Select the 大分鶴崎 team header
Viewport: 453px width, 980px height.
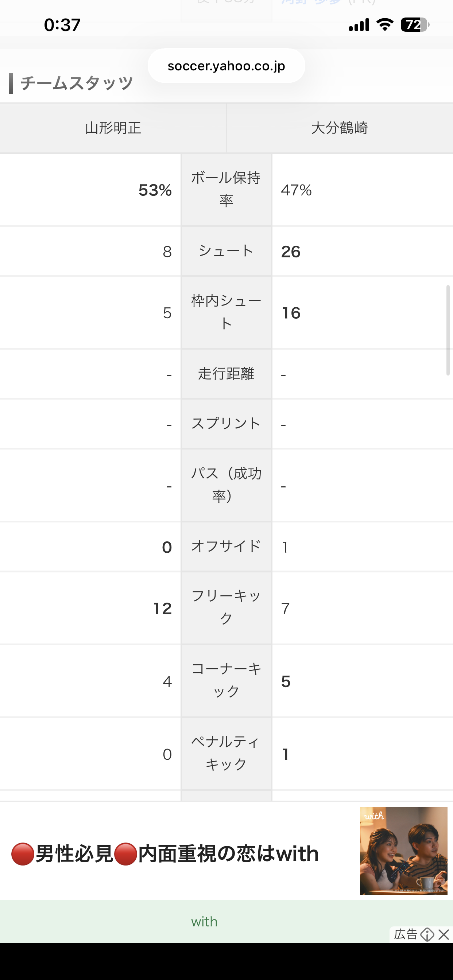click(339, 128)
